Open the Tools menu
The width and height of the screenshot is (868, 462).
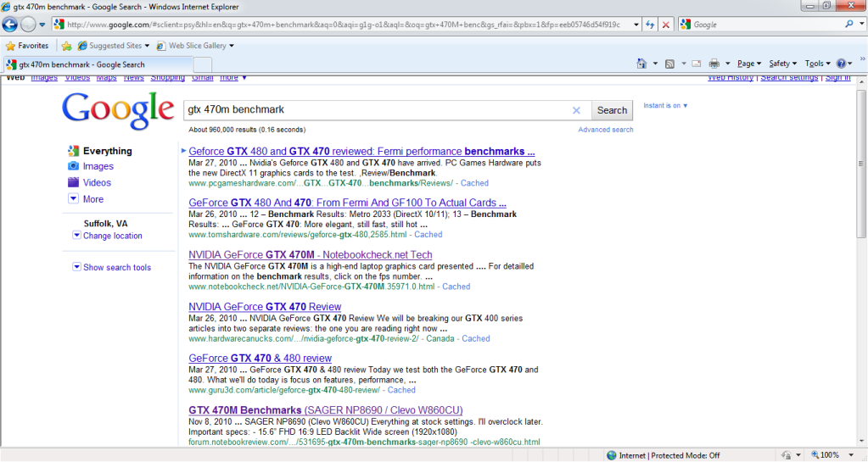click(x=818, y=64)
